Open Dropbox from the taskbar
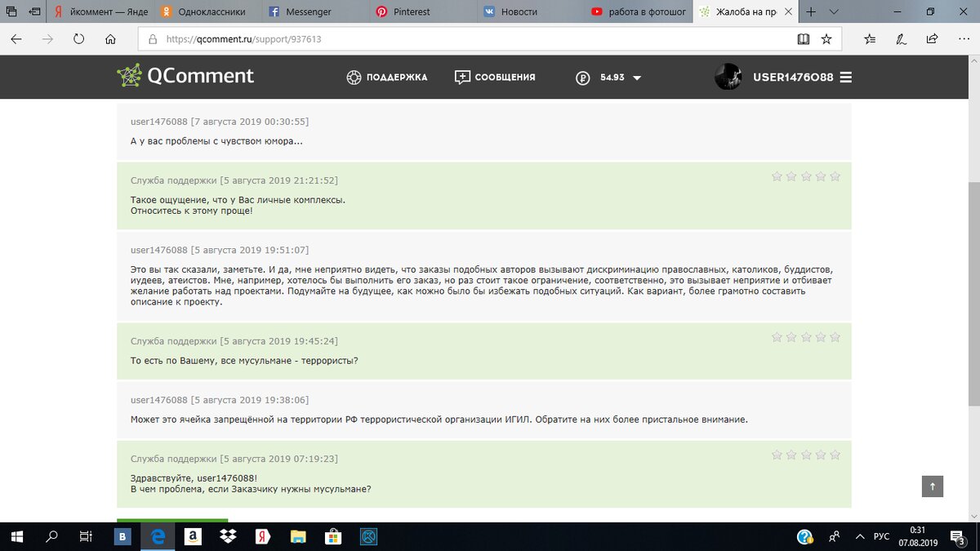The image size is (980, 551). (229, 536)
